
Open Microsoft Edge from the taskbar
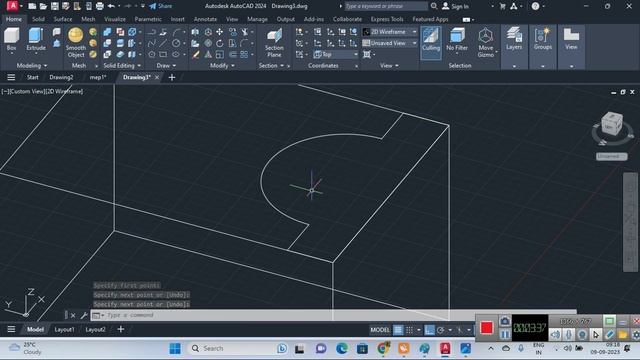click(342, 349)
